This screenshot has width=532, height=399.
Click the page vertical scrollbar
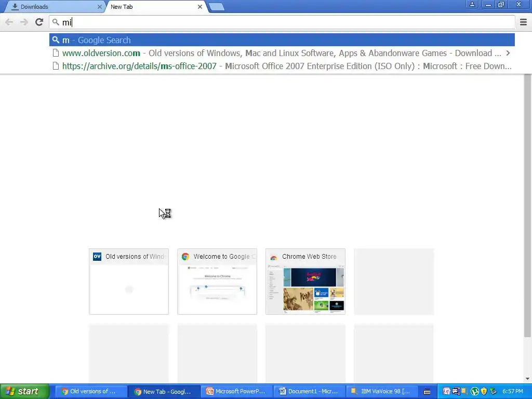[527, 206]
